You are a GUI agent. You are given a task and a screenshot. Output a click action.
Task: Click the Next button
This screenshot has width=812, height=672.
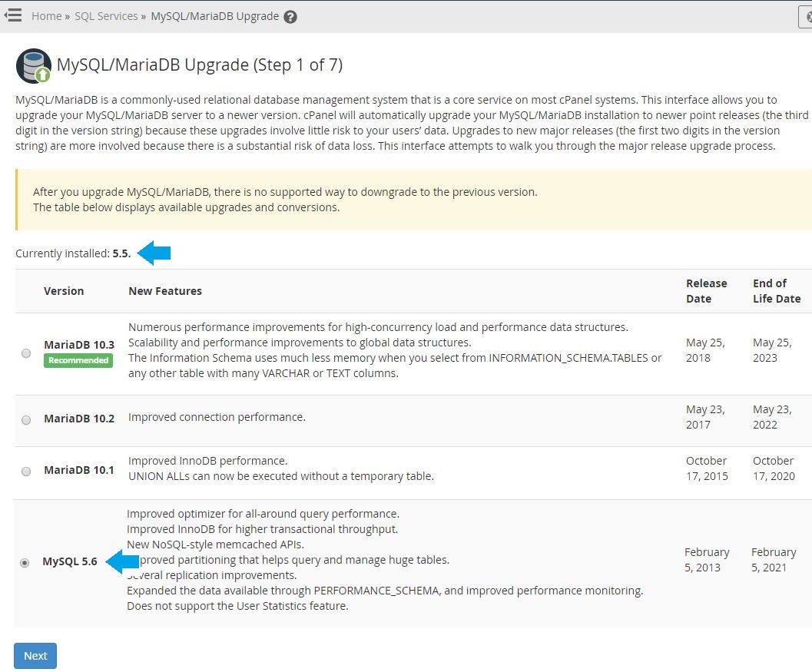coord(35,655)
